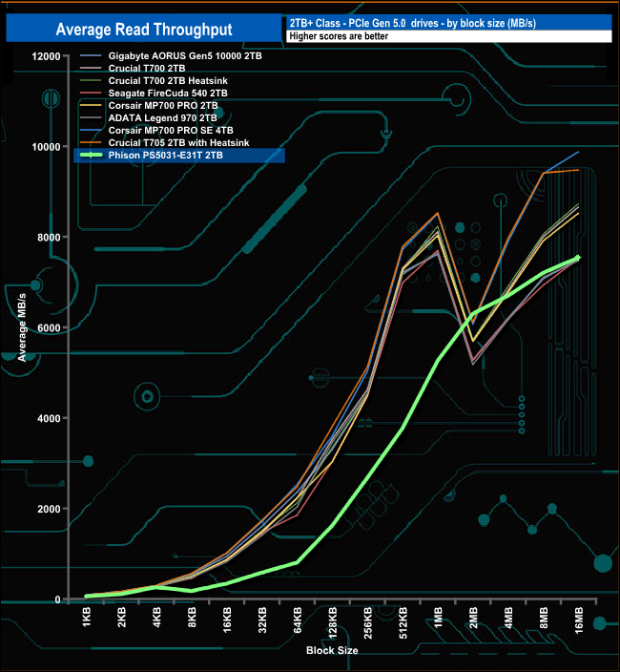Click the 6000 y-axis label

[x=49, y=327]
